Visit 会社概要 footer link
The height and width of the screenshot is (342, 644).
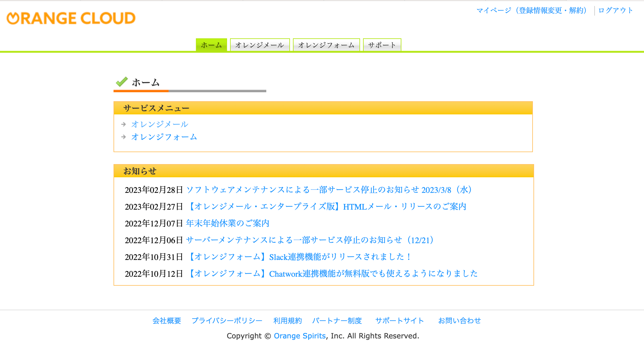coord(167,321)
